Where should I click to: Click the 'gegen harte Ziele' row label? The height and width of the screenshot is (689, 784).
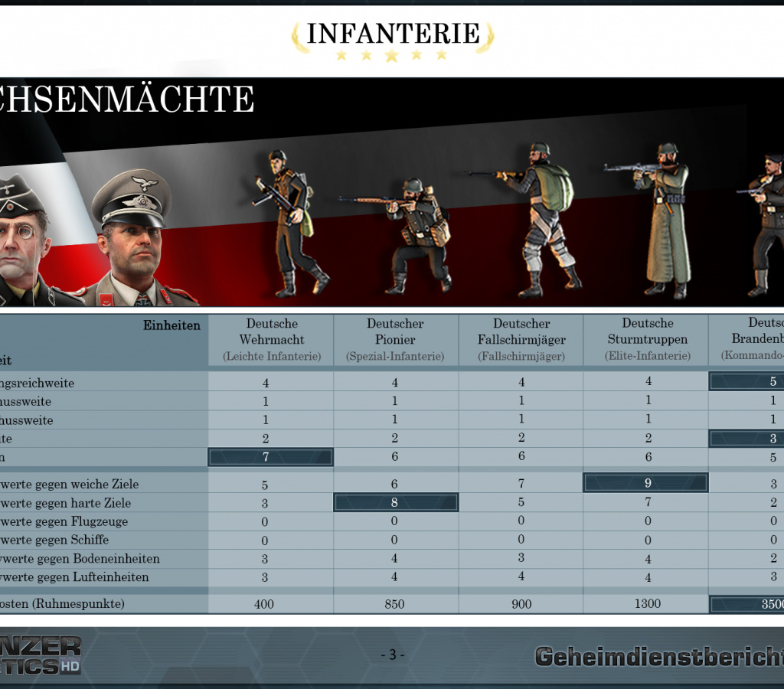click(66, 503)
